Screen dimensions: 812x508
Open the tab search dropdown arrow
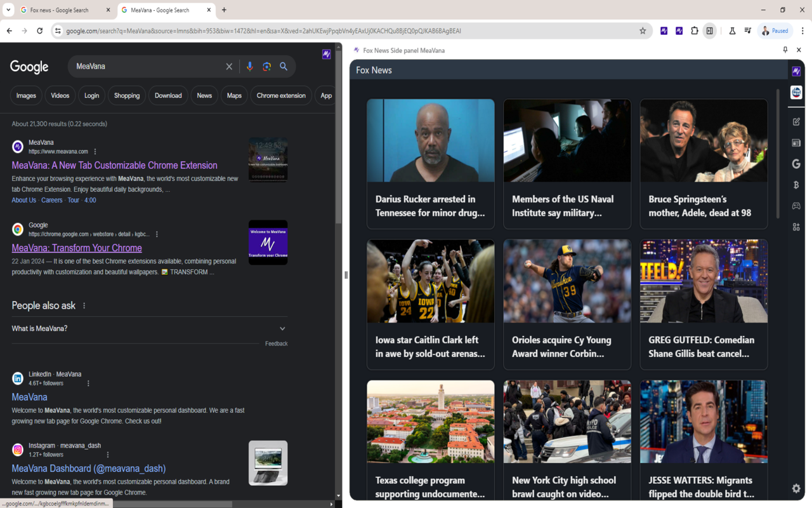[x=8, y=10]
